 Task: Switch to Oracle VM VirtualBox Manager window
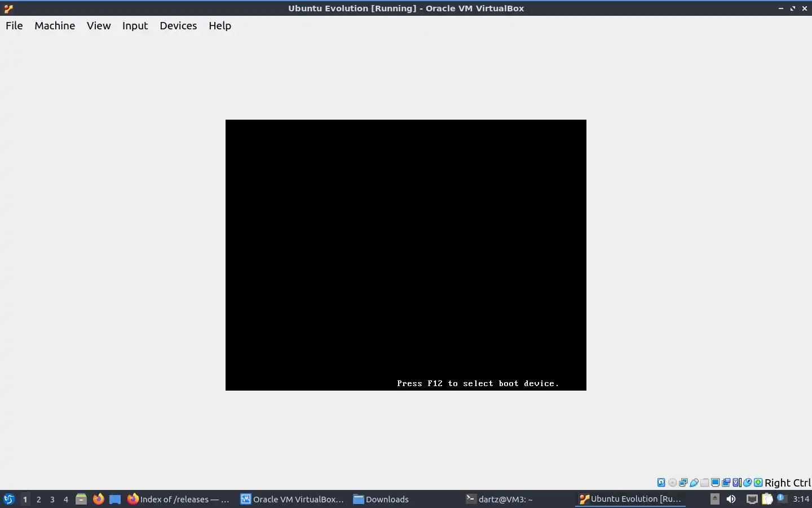click(292, 499)
